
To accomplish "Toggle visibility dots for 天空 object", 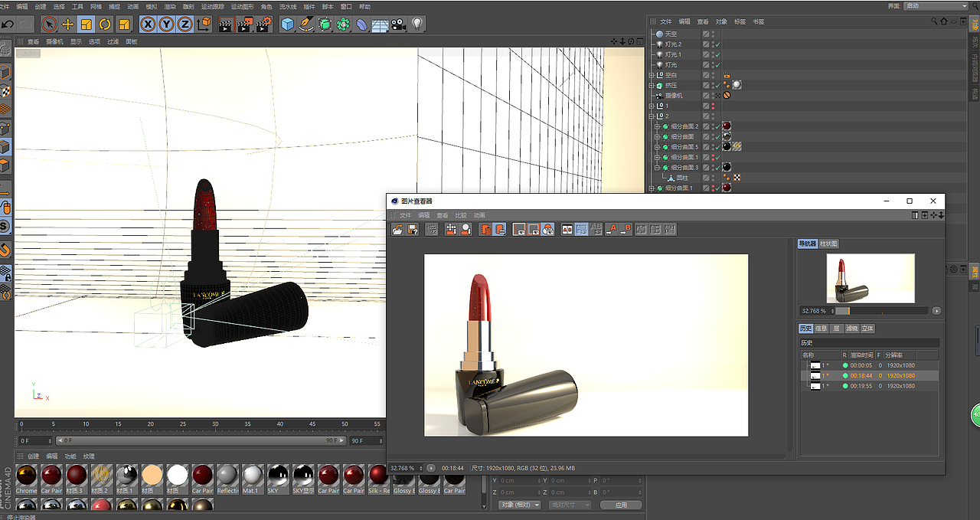I will (x=712, y=34).
